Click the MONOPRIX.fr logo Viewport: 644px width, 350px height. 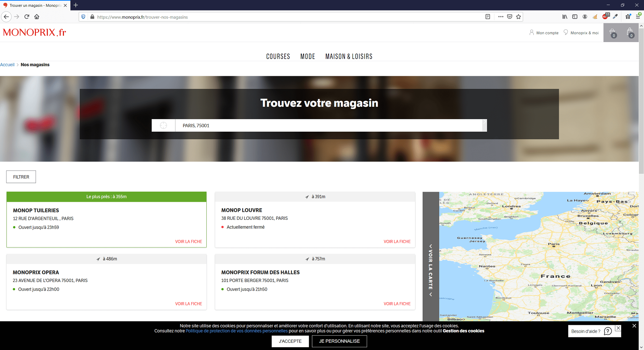(34, 32)
